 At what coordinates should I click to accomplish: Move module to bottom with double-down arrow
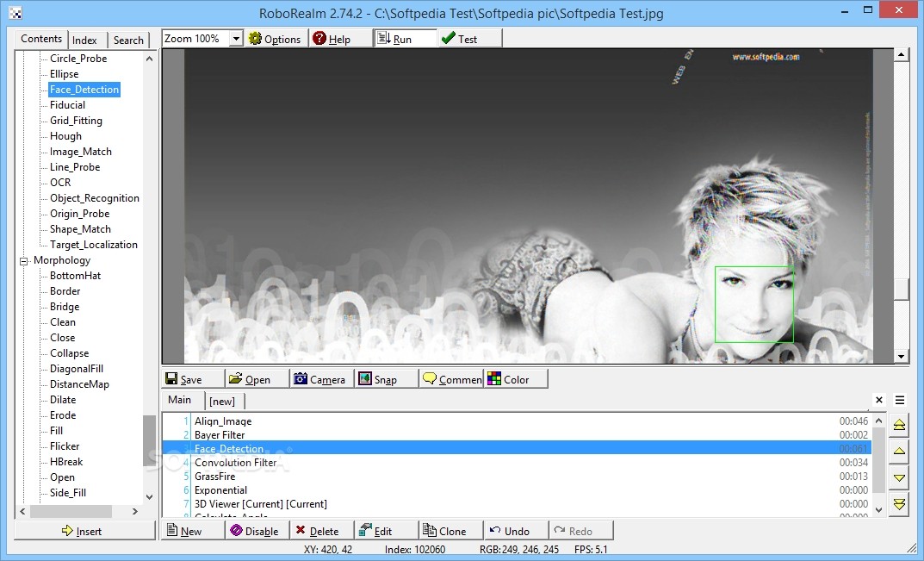899,504
